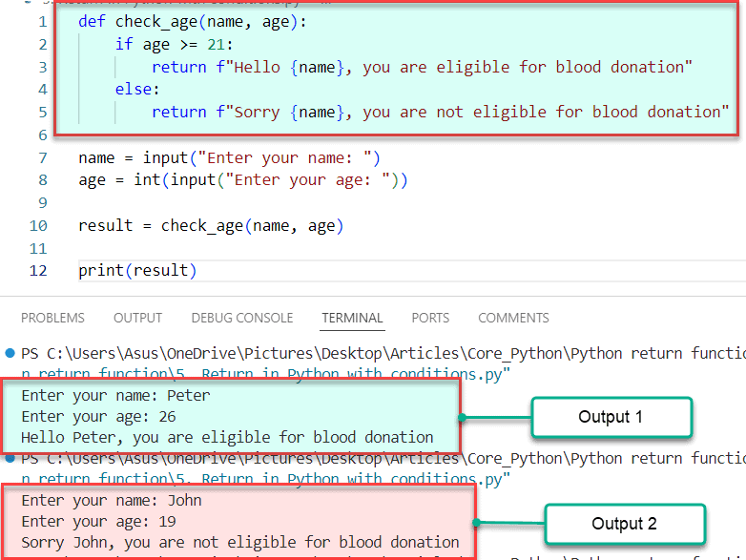Switch to the PORTS tab
This screenshot has width=746, height=560.
(430, 318)
